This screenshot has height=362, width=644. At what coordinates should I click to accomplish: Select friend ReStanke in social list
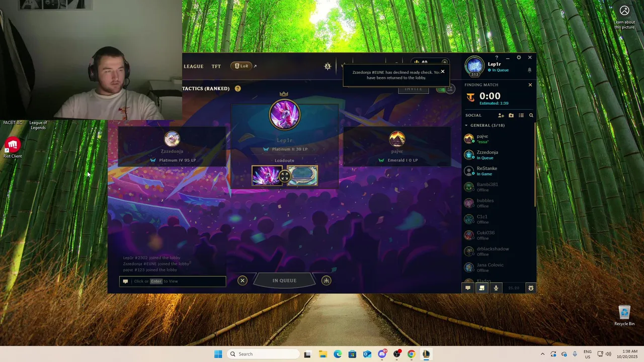pyautogui.click(x=498, y=170)
